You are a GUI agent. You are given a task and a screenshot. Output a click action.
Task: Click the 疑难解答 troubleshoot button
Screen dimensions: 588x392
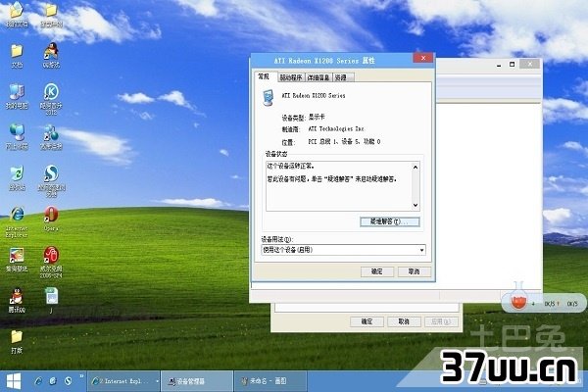pos(390,221)
